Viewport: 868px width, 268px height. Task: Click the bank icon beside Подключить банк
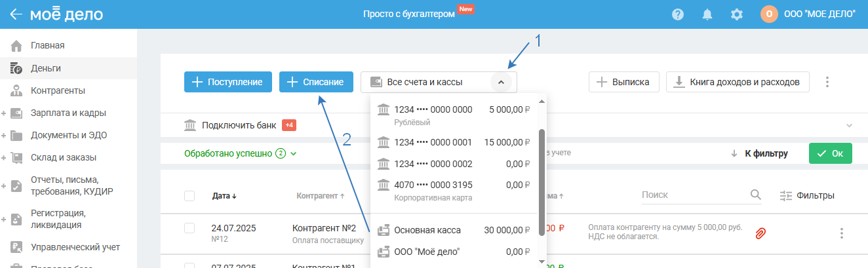pyautogui.click(x=190, y=125)
